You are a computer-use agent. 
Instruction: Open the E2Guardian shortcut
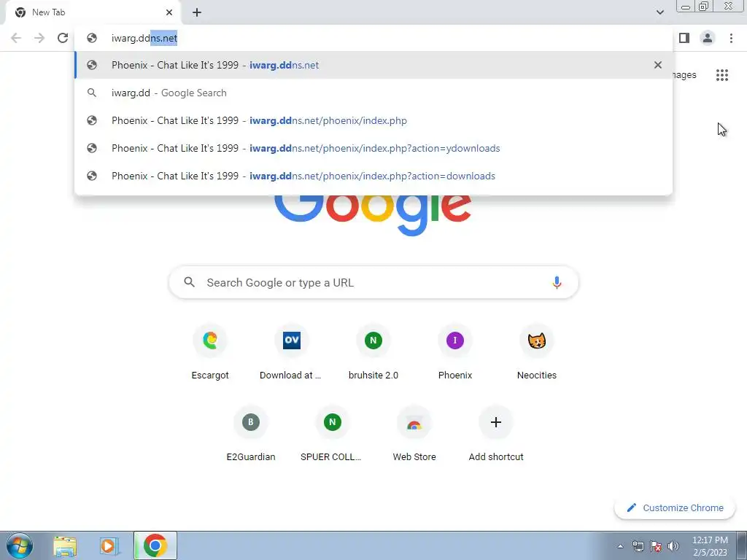[251, 434]
